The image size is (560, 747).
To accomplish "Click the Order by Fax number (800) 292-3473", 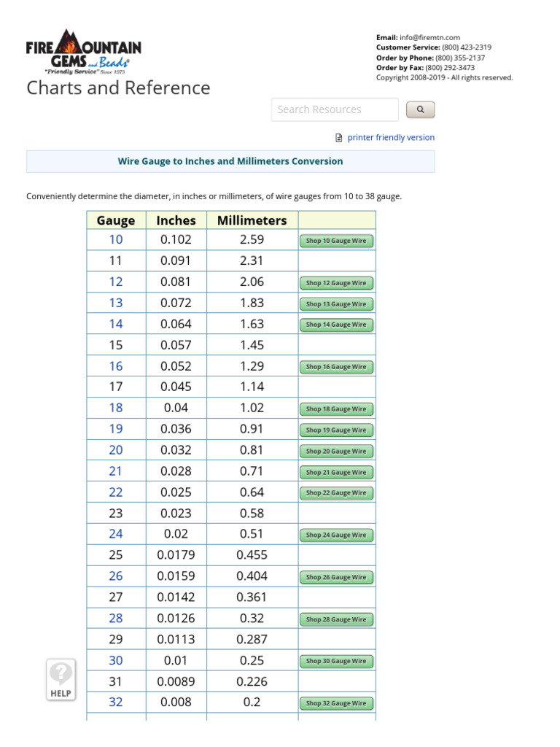I will tap(450, 68).
